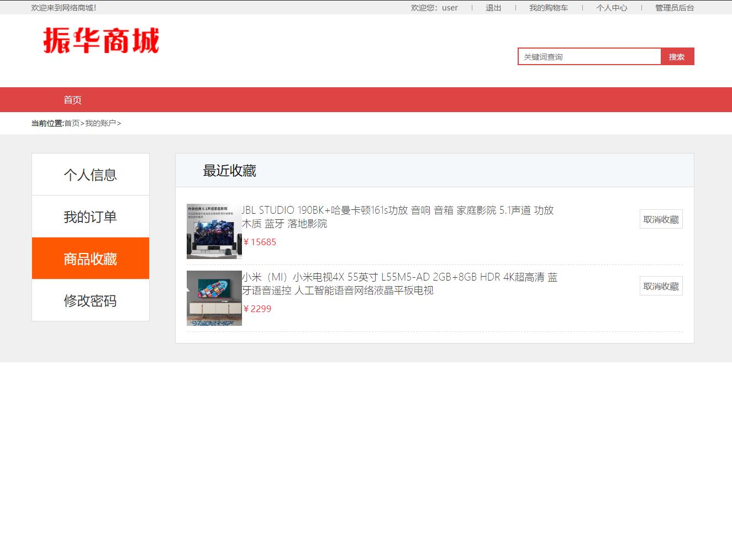Click 取消收藏 for the Xiaomi TV
The width and height of the screenshot is (732, 560).
[661, 286]
